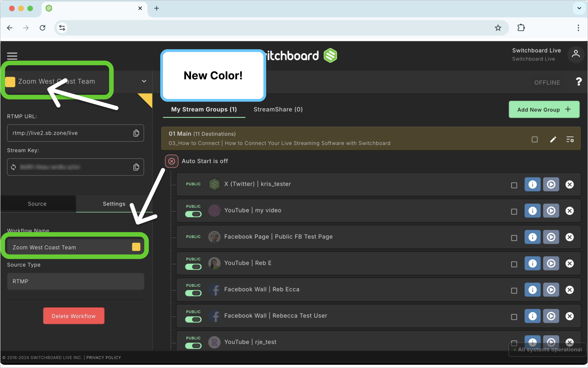Open browser extensions puzzle icon
This screenshot has width=588, height=368.
[521, 28]
